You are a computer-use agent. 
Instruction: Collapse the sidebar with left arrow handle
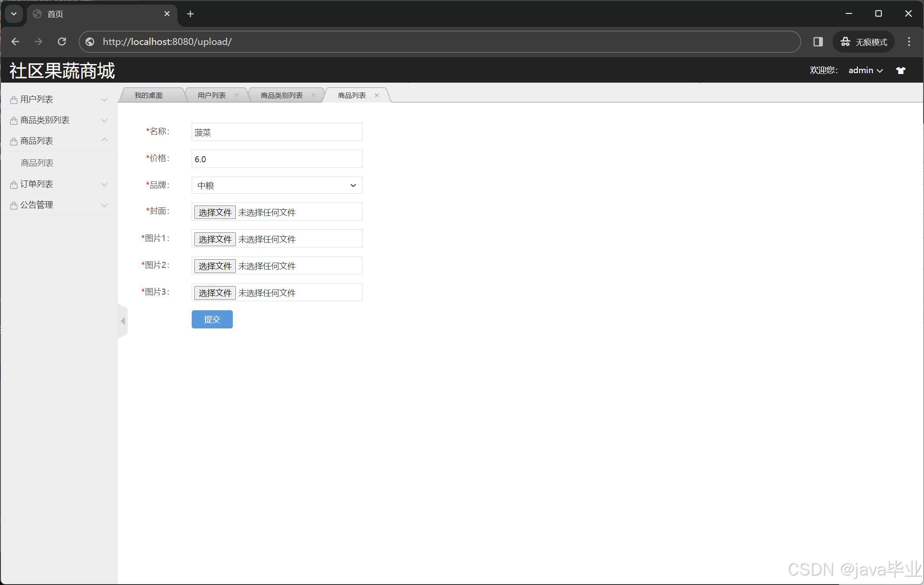(x=122, y=321)
